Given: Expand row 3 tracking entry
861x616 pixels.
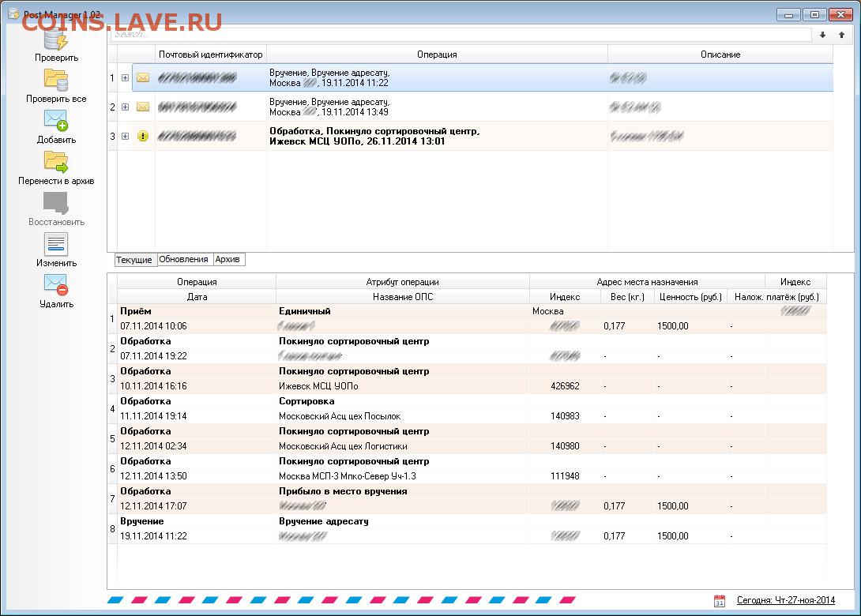Looking at the screenshot, I should 125,136.
